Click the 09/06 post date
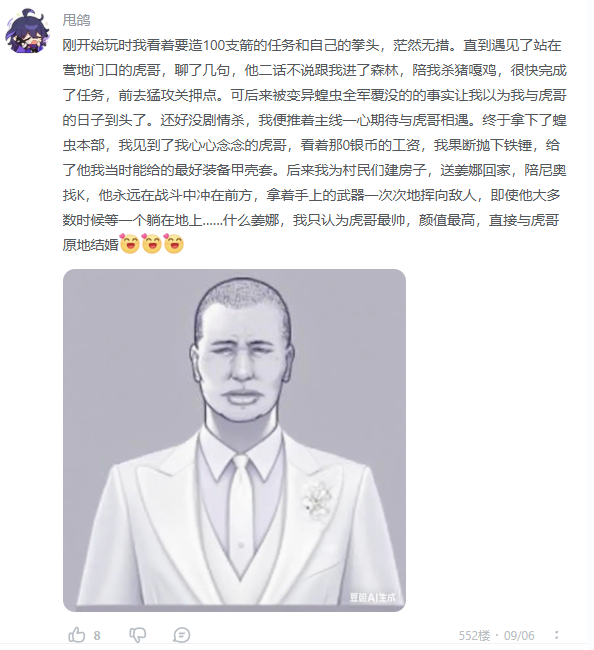 (519, 635)
